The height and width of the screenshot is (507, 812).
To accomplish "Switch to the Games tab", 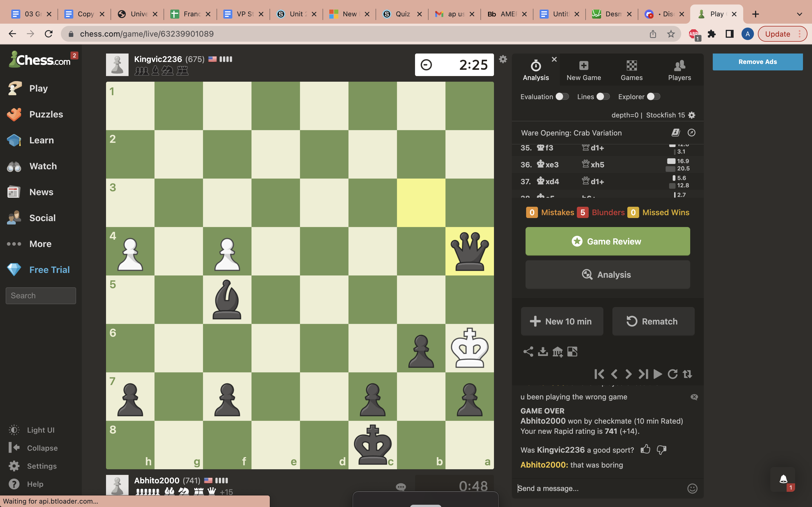I will (632, 70).
